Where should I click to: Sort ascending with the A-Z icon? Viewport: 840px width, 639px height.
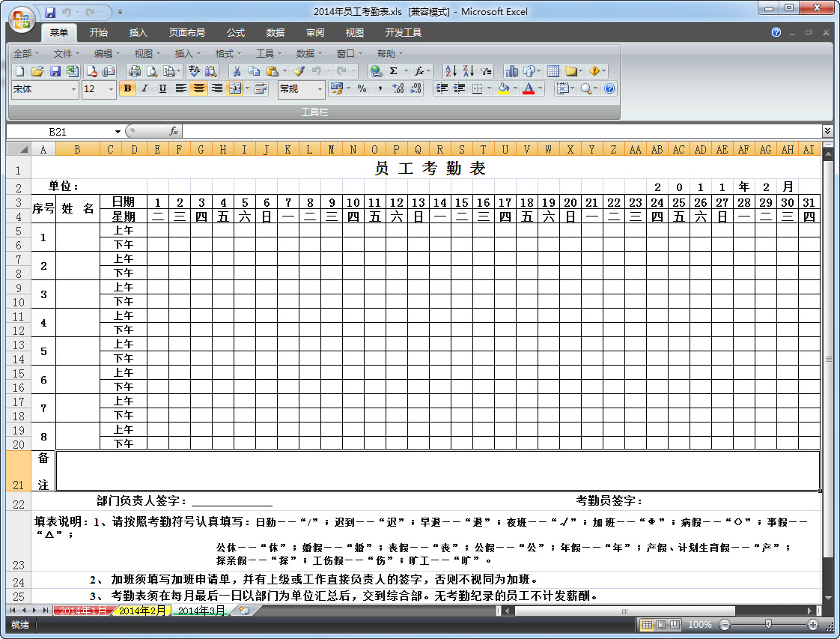[451, 70]
